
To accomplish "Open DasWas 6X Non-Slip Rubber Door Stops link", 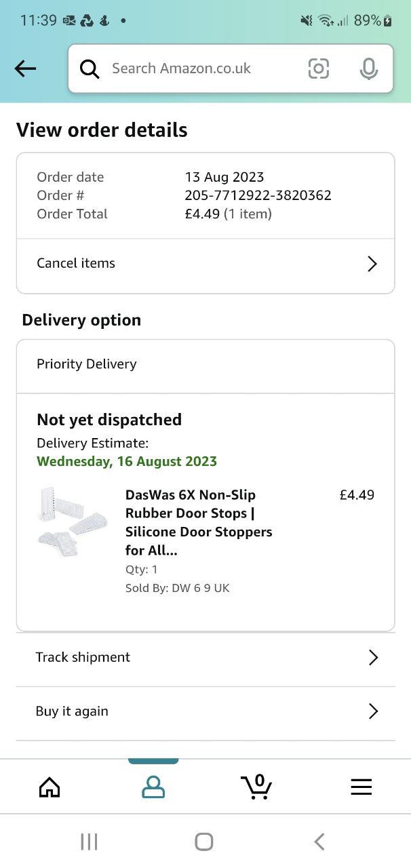I will coord(199,522).
